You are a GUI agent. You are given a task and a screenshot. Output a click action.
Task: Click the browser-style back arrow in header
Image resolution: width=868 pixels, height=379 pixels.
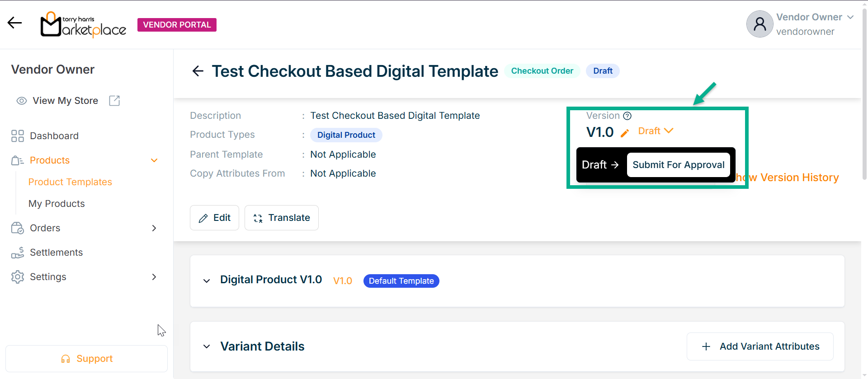pos(14,23)
